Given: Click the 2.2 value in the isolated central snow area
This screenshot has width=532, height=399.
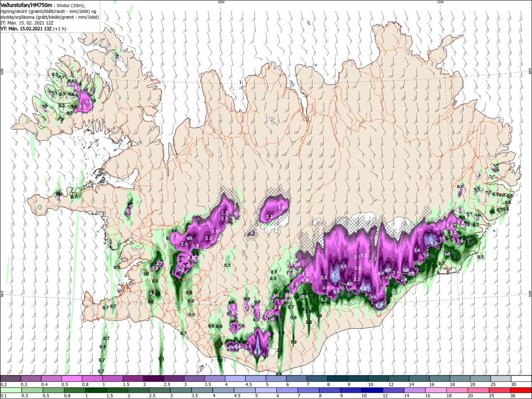Looking at the screenshot, I should 269,217.
